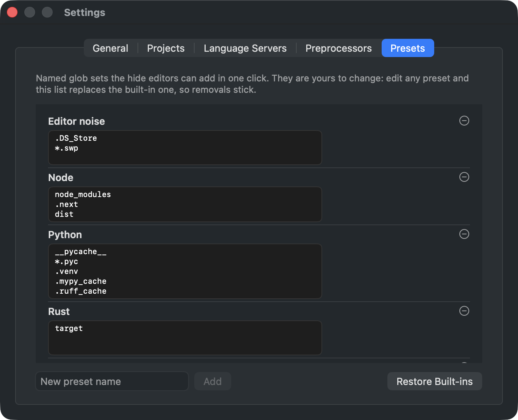518x420 pixels.
Task: Click the Add preset button
Action: (213, 381)
